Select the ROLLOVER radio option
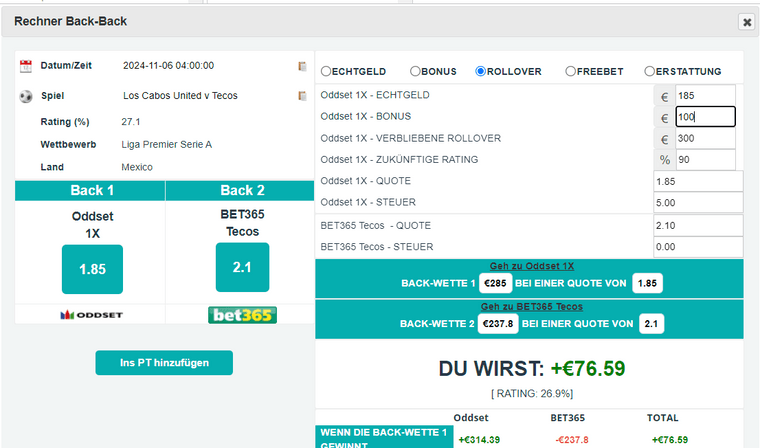Screen dimensions: 760x448 tap(480, 71)
